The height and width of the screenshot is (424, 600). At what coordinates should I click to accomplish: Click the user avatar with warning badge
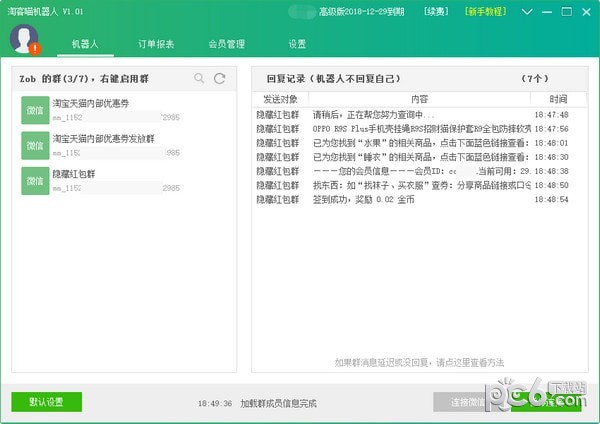pos(25,39)
